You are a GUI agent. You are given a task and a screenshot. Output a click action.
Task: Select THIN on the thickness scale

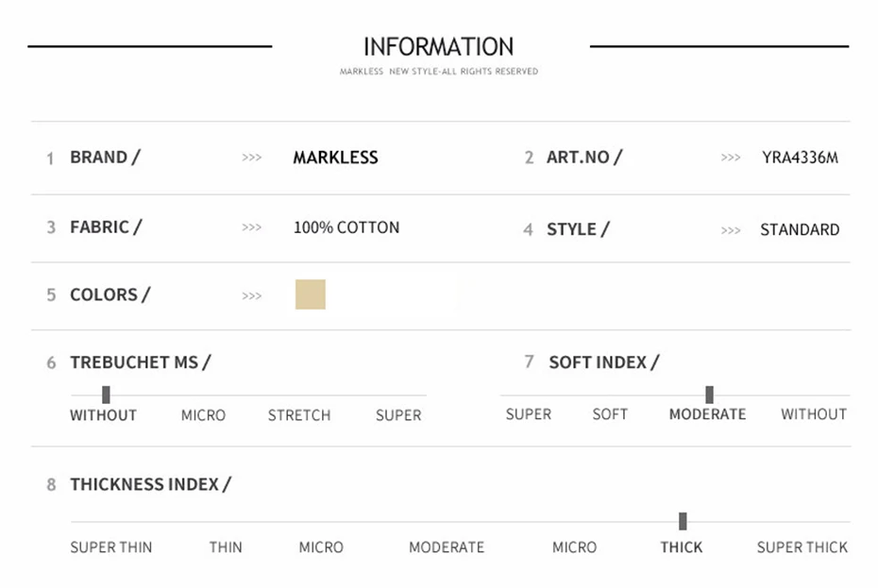click(226, 547)
